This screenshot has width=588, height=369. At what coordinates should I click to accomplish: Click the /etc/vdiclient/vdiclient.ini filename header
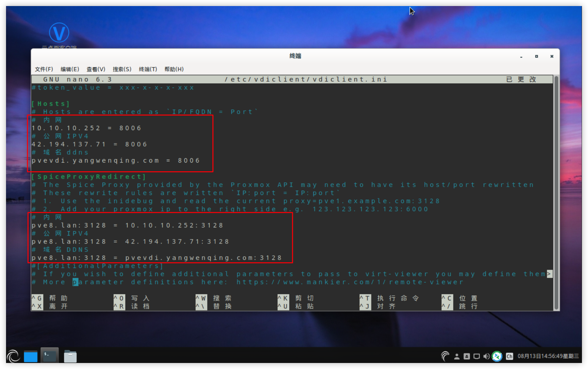pyautogui.click(x=306, y=79)
